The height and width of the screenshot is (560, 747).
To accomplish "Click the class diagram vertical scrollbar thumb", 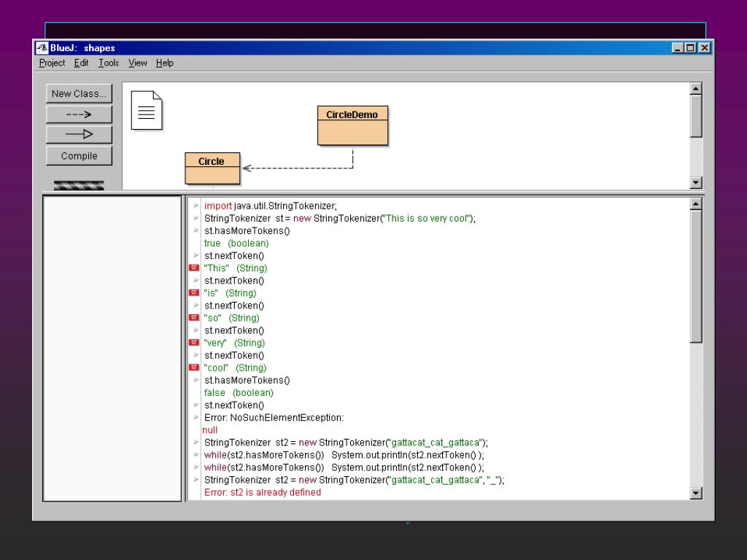I will (x=696, y=116).
